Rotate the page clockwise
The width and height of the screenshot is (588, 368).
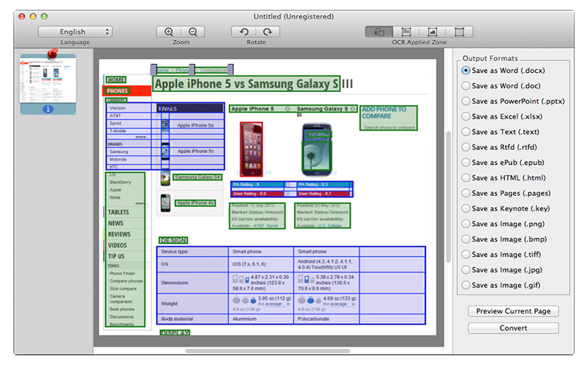[x=268, y=32]
